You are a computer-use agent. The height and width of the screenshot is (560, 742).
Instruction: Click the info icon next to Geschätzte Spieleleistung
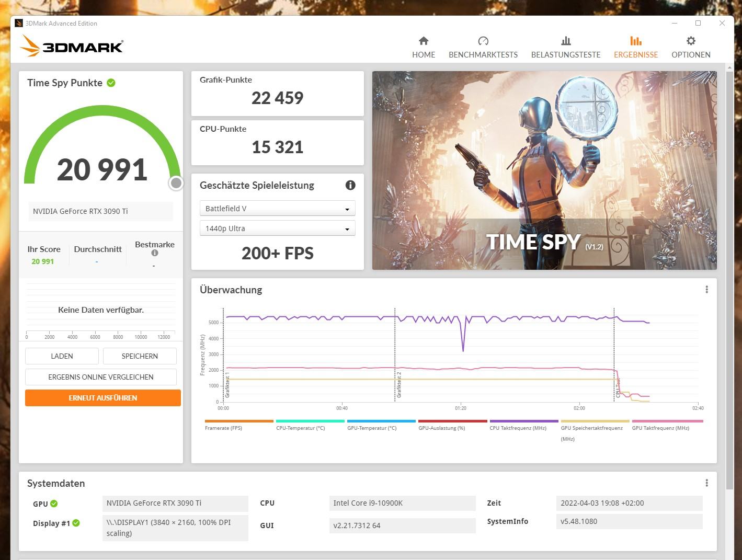click(x=350, y=185)
